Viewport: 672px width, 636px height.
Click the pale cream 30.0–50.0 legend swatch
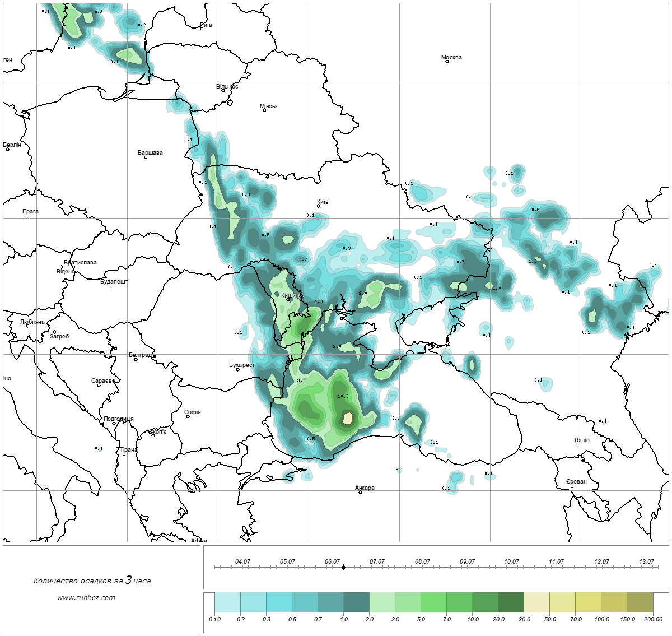(536, 603)
